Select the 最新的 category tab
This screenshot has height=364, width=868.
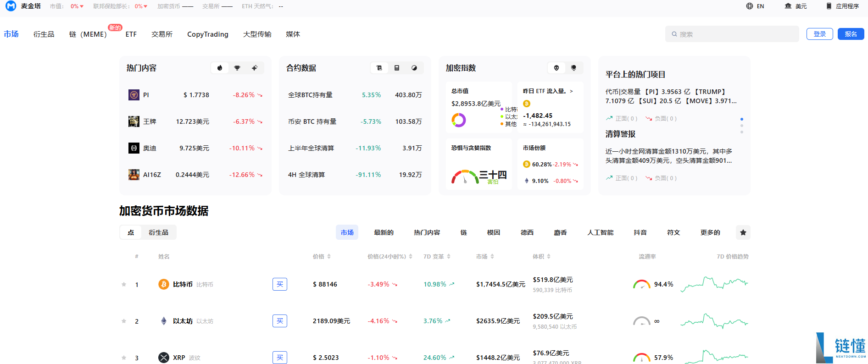pos(384,232)
